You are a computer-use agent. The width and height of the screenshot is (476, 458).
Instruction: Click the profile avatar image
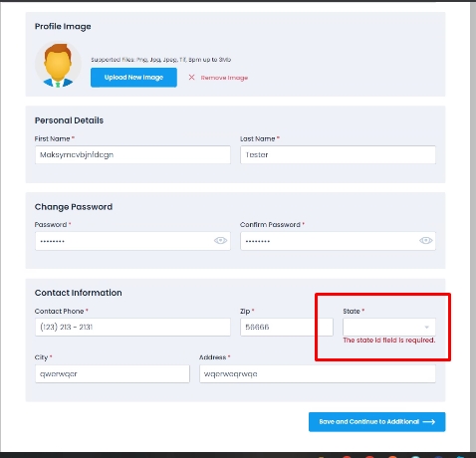(x=58, y=65)
